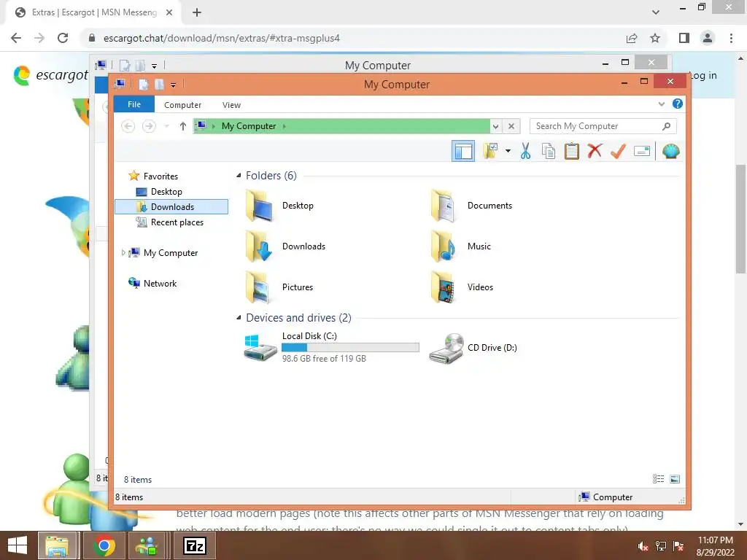Click Local Disk (C:) usage bar
The image size is (747, 560).
pos(350,348)
